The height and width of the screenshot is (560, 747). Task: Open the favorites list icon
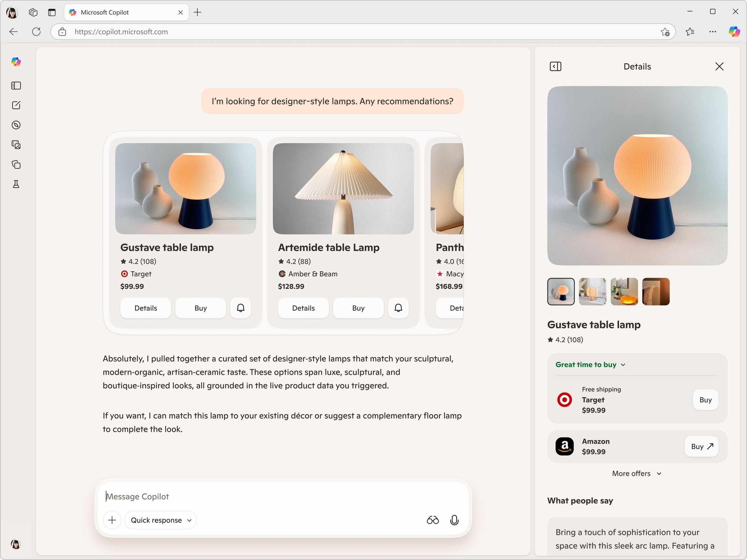pos(690,32)
